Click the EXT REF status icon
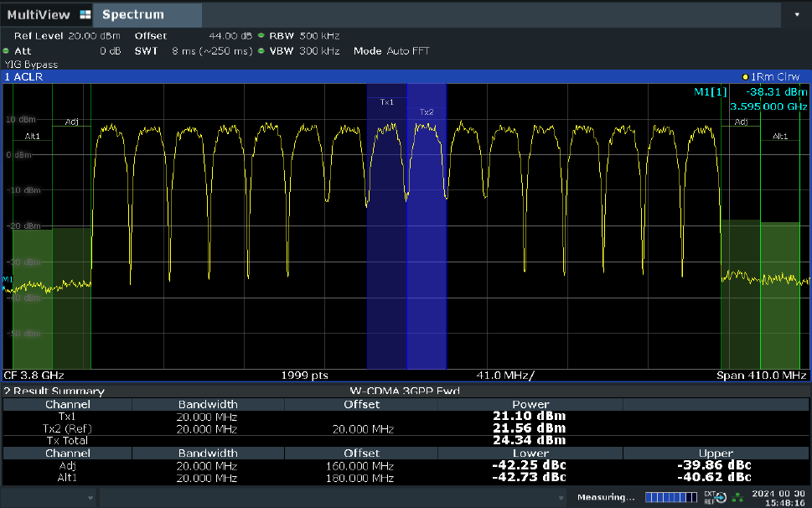812x508 pixels. [x=715, y=498]
